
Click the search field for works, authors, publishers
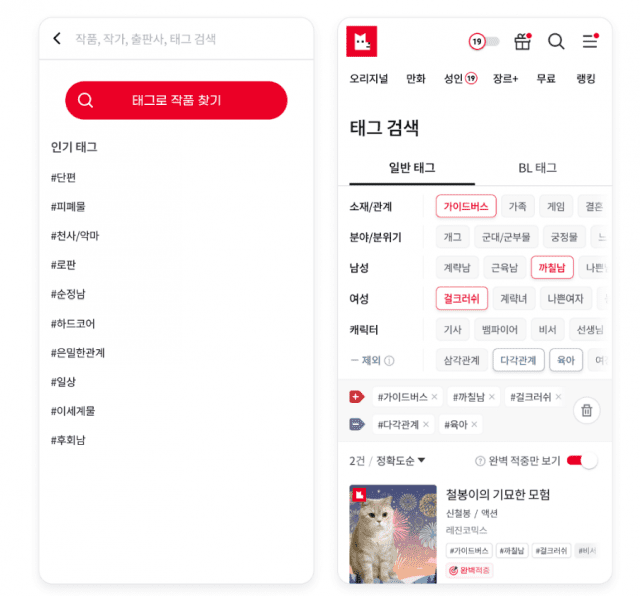pos(145,39)
